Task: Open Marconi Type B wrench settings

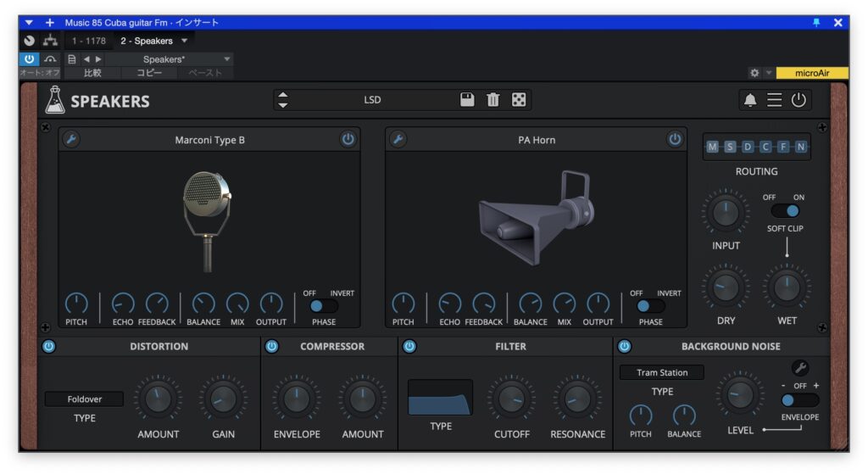Action: (72, 140)
